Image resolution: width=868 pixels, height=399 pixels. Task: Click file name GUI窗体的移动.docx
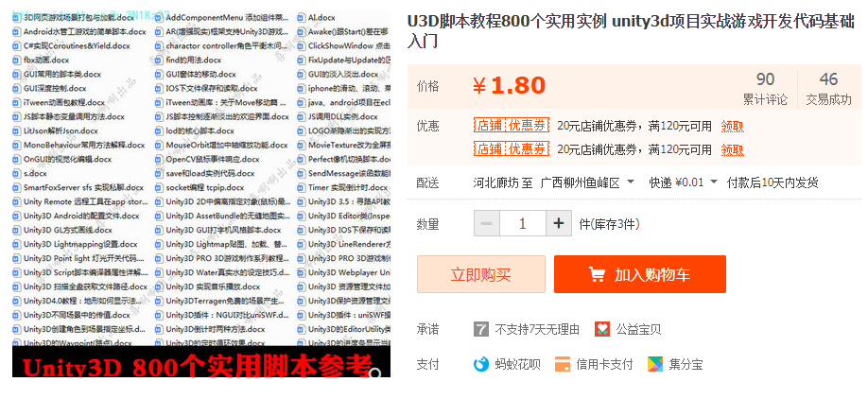201,74
